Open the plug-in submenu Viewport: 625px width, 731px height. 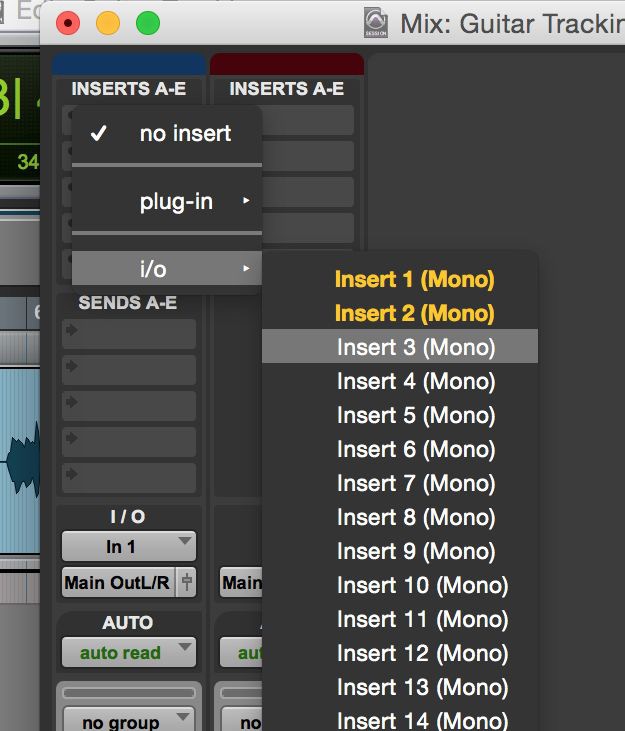click(166, 201)
